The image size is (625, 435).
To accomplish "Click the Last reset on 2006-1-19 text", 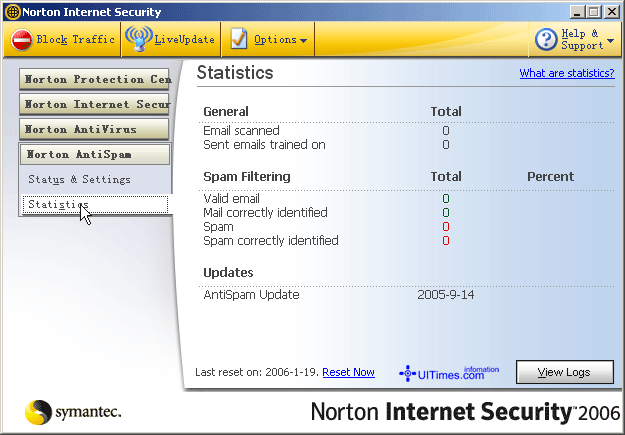I will [257, 372].
